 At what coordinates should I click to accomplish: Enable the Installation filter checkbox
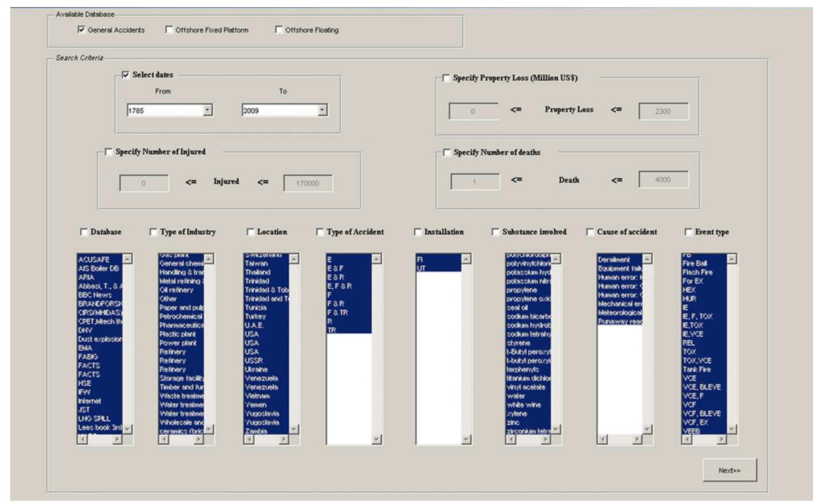click(x=418, y=232)
